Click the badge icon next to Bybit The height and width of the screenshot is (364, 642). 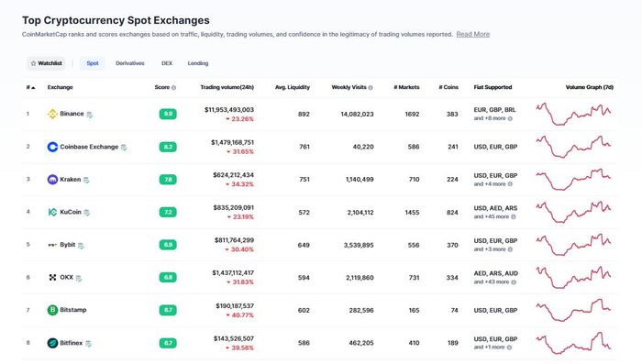point(81,246)
